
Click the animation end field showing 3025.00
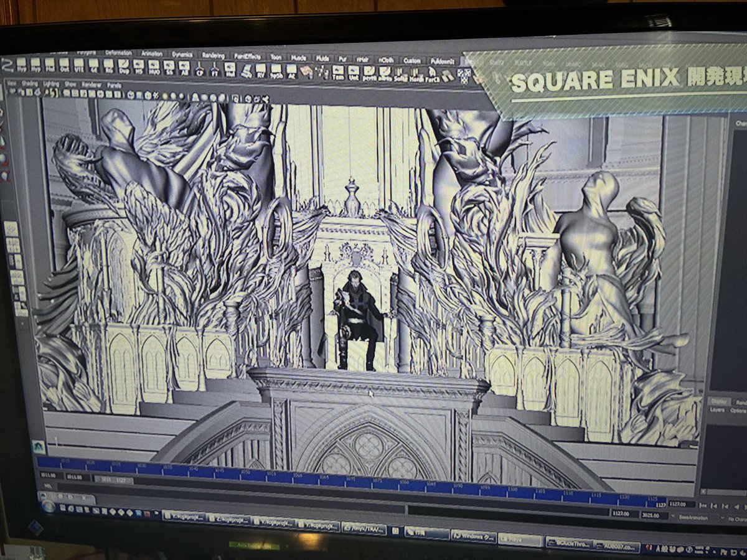point(654,515)
